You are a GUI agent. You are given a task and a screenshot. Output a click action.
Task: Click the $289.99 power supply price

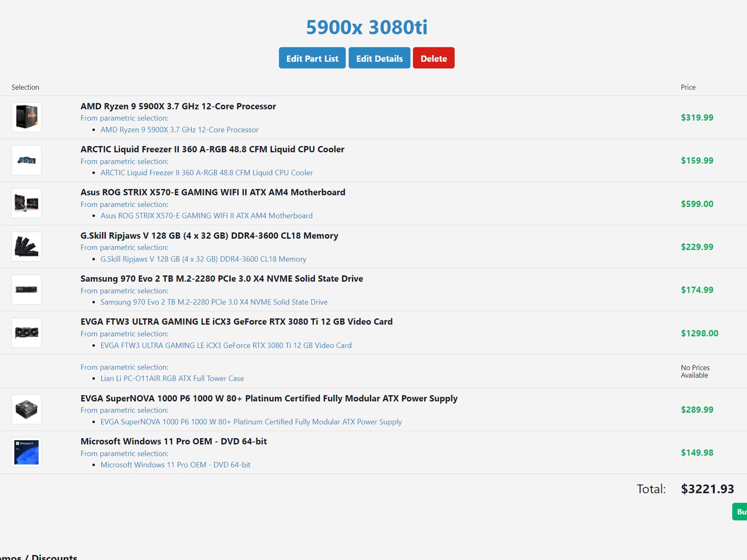(697, 409)
